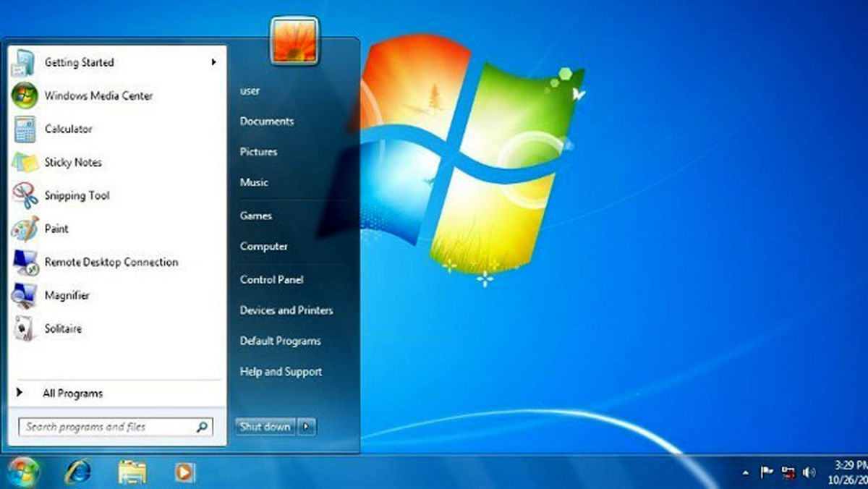Click the Sticky Notes label
The width and height of the screenshot is (868, 489).
pos(73,162)
